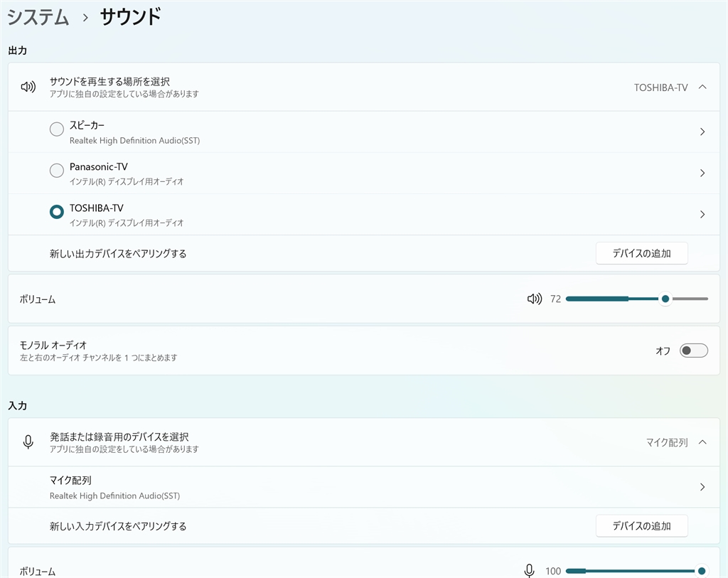Click the output ボリューム slider thumb at 72

click(x=665, y=299)
